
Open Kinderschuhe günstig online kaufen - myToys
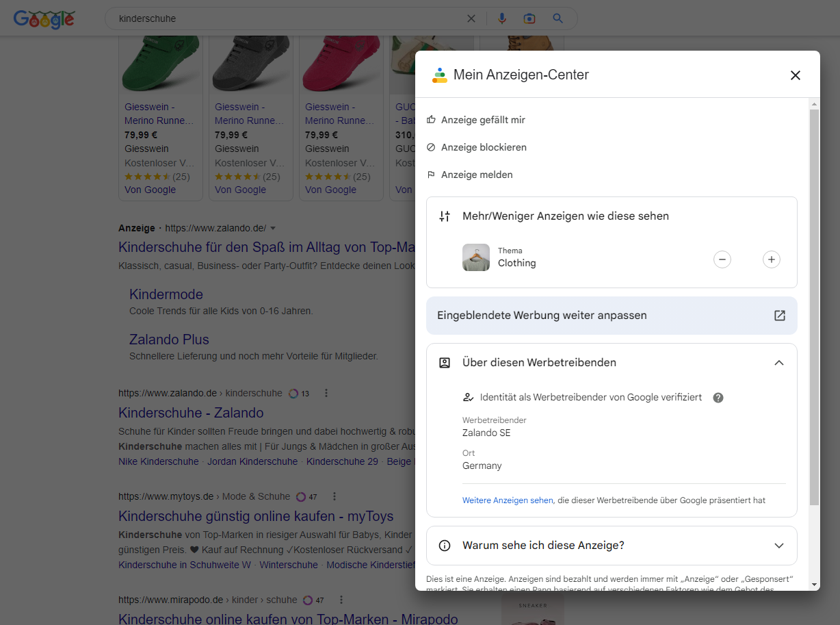[x=256, y=516]
